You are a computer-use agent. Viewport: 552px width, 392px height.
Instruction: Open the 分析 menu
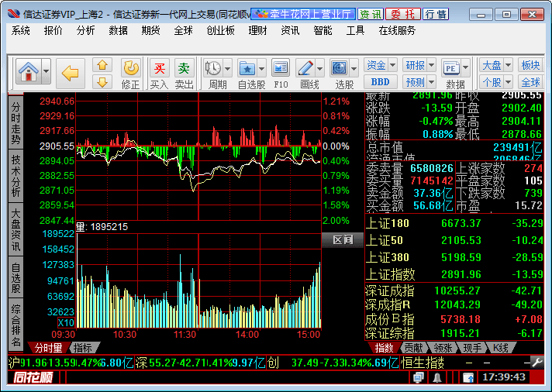pos(85,31)
